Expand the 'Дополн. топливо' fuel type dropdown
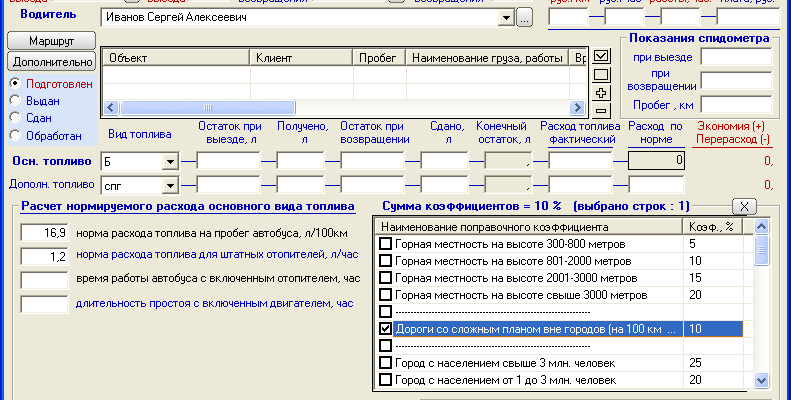Image resolution: width=791 pixels, height=400 pixels. [x=170, y=185]
